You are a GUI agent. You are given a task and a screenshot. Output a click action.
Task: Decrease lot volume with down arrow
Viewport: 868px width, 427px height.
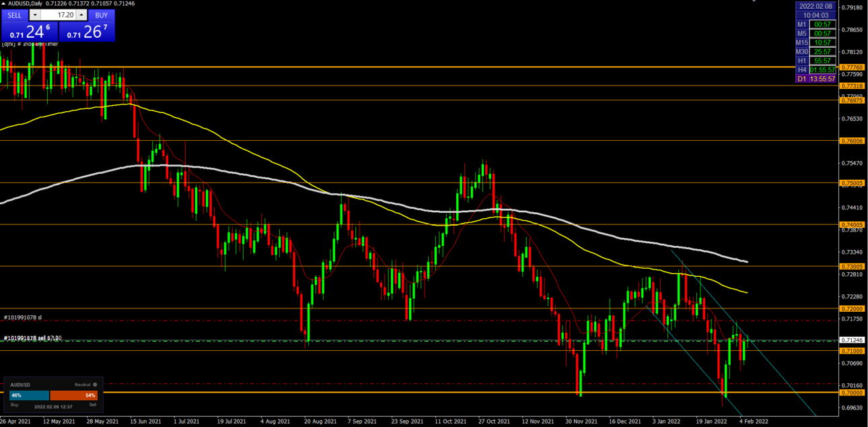tap(34, 15)
